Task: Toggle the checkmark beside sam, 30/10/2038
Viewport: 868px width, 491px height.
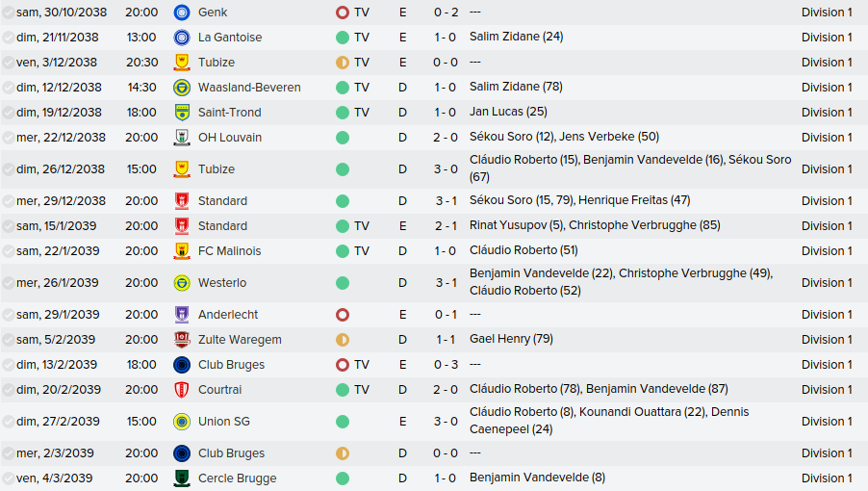Action: tap(9, 13)
